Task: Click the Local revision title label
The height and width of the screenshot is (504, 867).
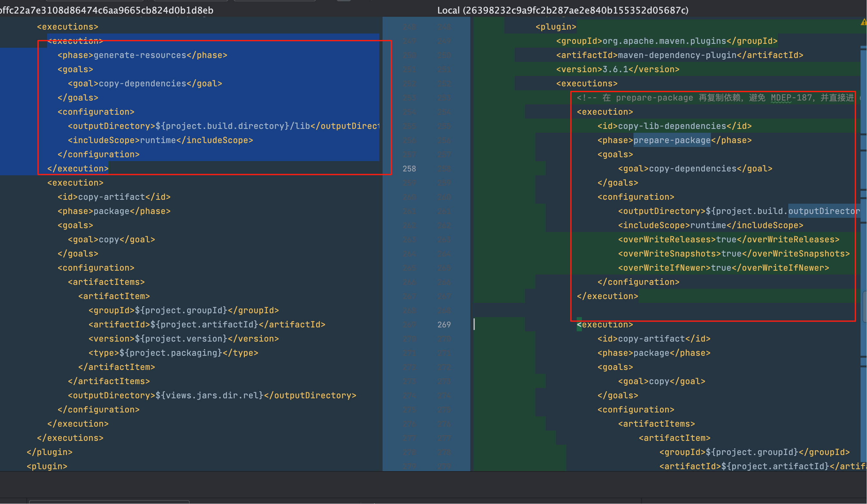Action: (563, 10)
